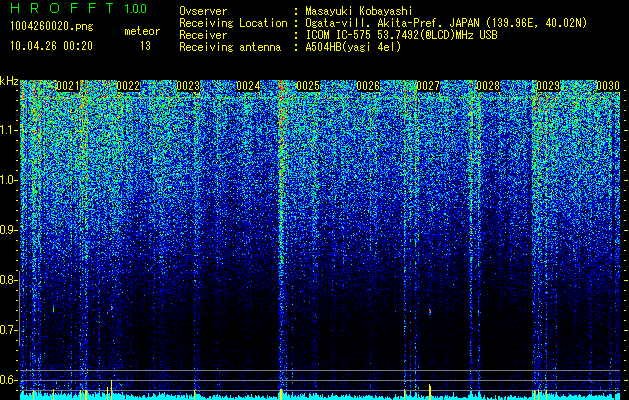Click the Receiving antenna field label
This screenshot has height=400, width=629.
click(230, 47)
